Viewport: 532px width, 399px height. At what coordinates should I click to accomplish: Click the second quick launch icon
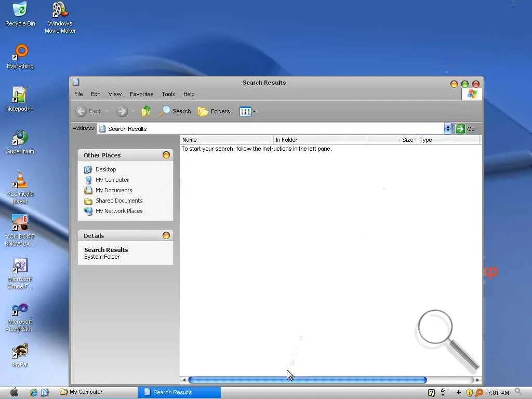pos(45,393)
